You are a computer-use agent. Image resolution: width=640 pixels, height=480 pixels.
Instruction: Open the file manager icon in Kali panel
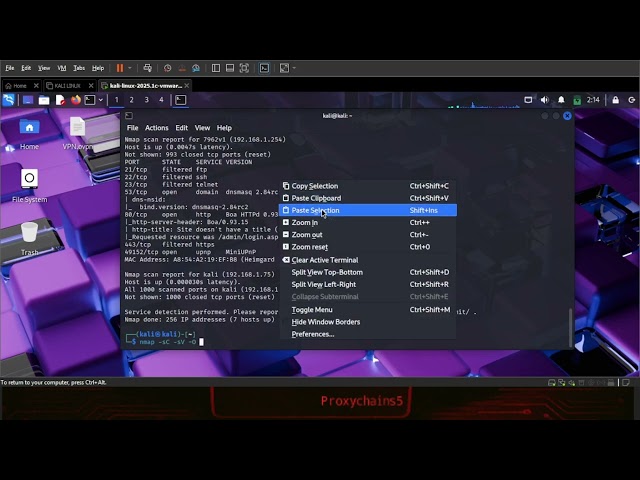[44, 100]
